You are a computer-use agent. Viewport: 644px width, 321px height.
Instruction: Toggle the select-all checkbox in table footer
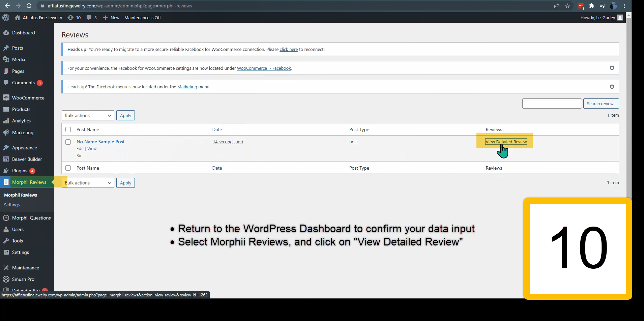point(68,168)
